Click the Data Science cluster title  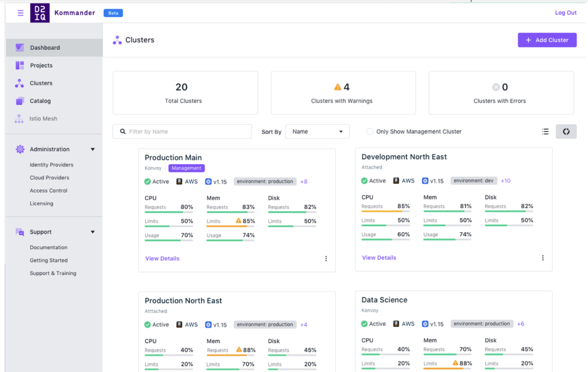coord(384,300)
